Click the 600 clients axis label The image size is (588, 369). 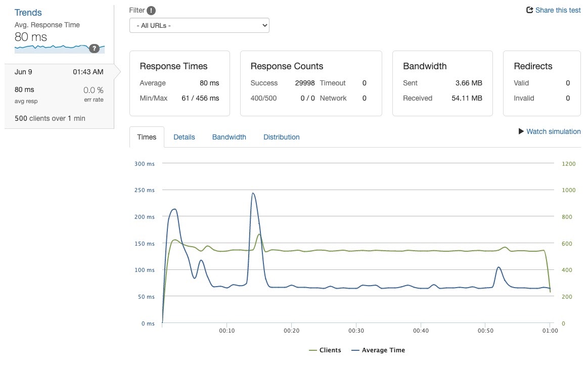[x=567, y=243]
